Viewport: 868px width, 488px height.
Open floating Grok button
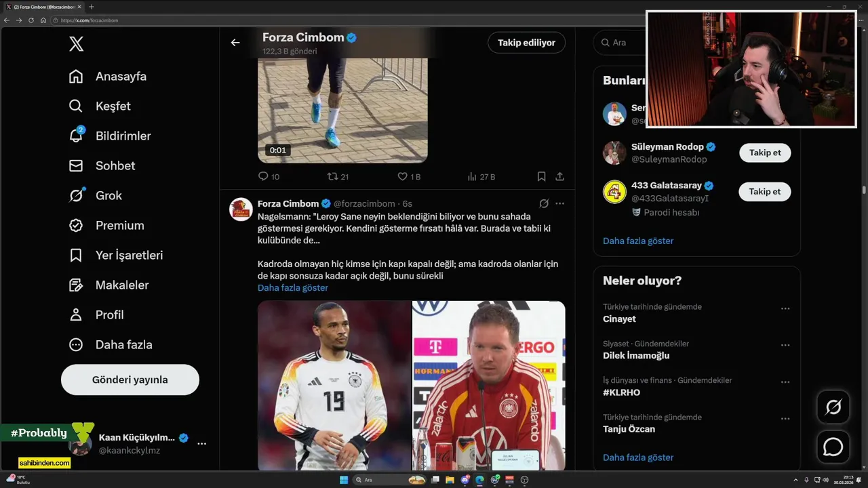[833, 407]
